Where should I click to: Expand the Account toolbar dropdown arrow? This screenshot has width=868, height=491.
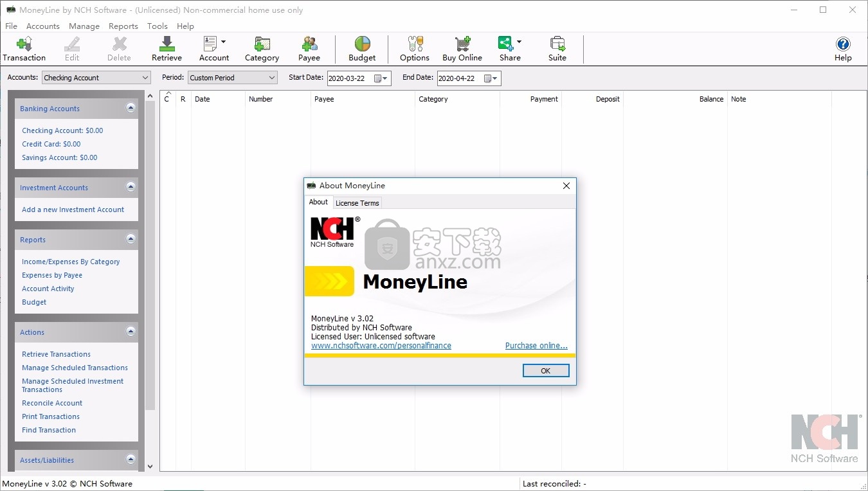(x=224, y=42)
